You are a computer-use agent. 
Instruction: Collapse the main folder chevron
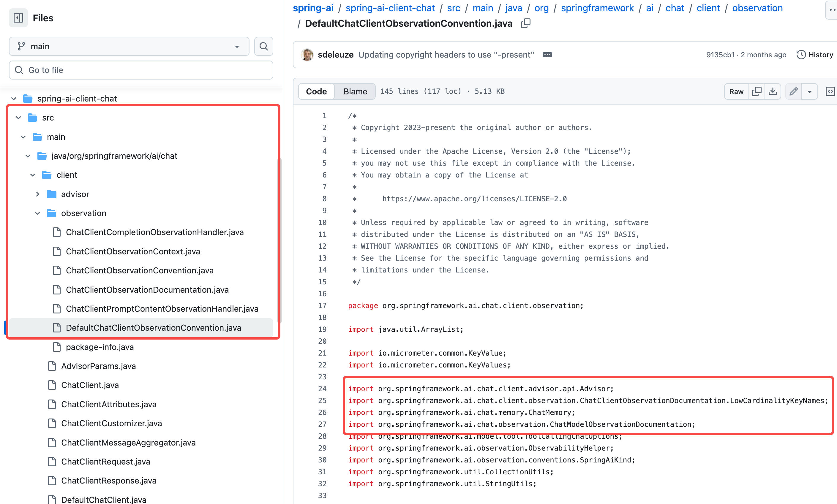[x=23, y=137]
